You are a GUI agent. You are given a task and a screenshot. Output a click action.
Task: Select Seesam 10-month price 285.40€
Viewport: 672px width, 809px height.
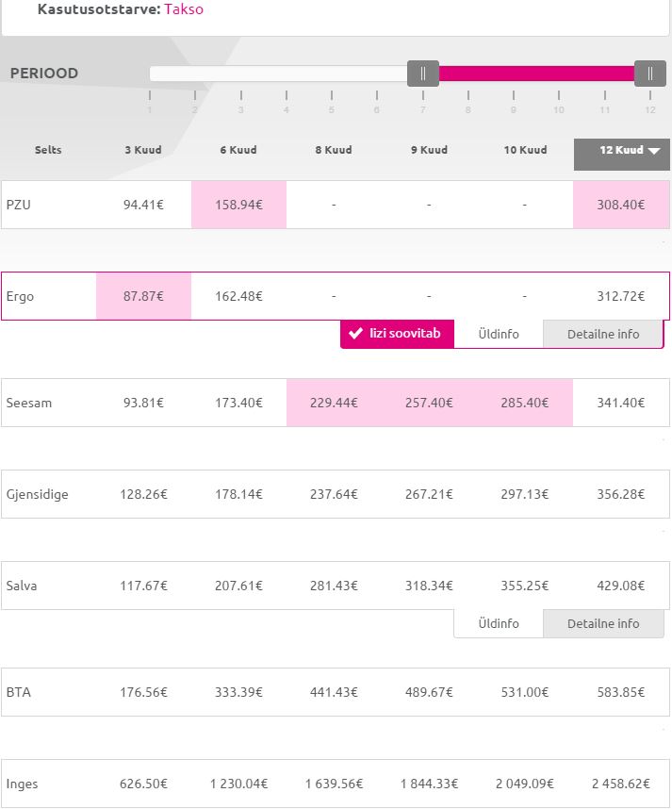tap(525, 403)
